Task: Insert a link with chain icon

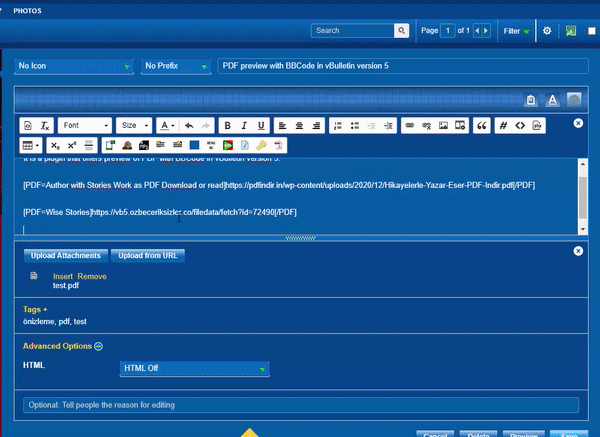Action: click(x=409, y=126)
